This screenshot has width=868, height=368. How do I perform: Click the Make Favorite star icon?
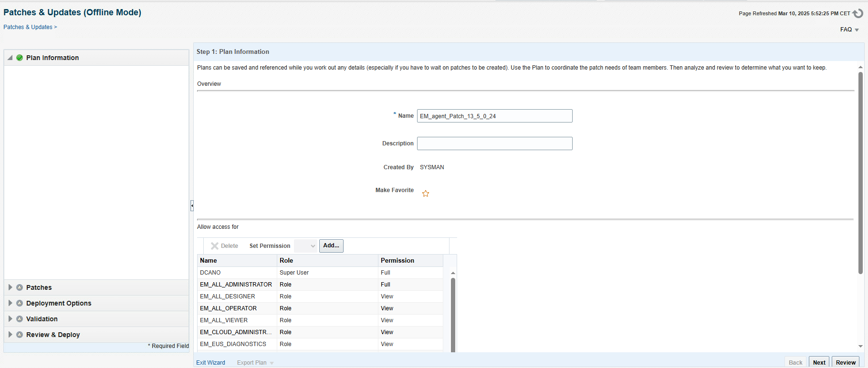point(426,194)
